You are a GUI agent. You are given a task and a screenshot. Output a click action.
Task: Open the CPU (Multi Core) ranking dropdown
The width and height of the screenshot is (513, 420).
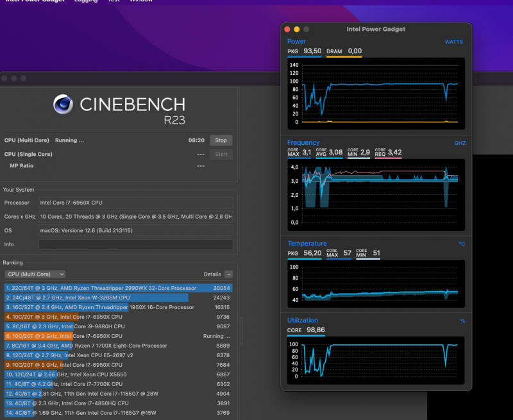(35, 274)
